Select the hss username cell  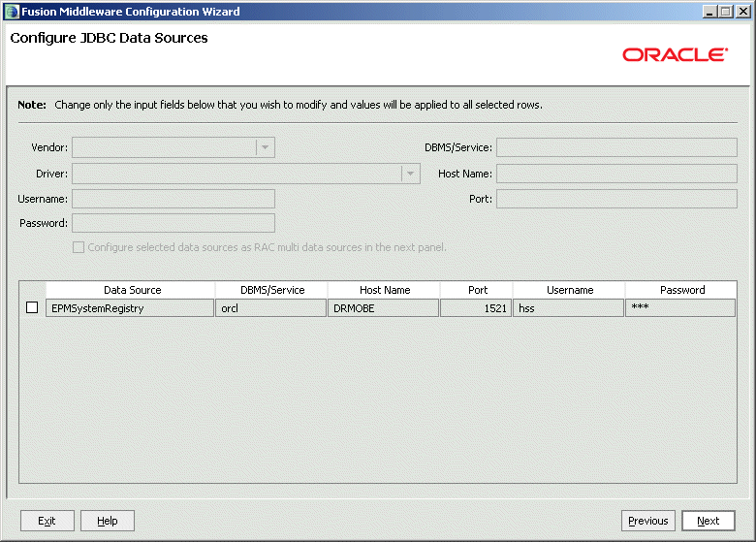(568, 308)
